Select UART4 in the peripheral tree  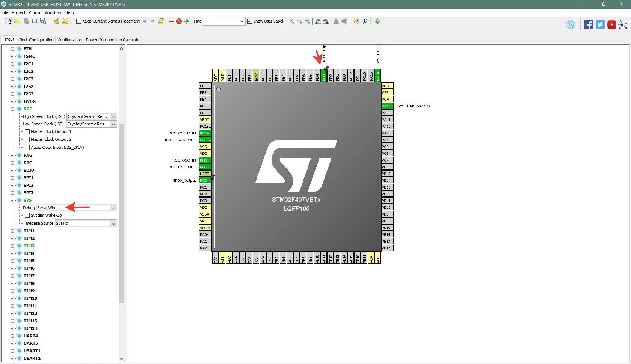point(31,336)
